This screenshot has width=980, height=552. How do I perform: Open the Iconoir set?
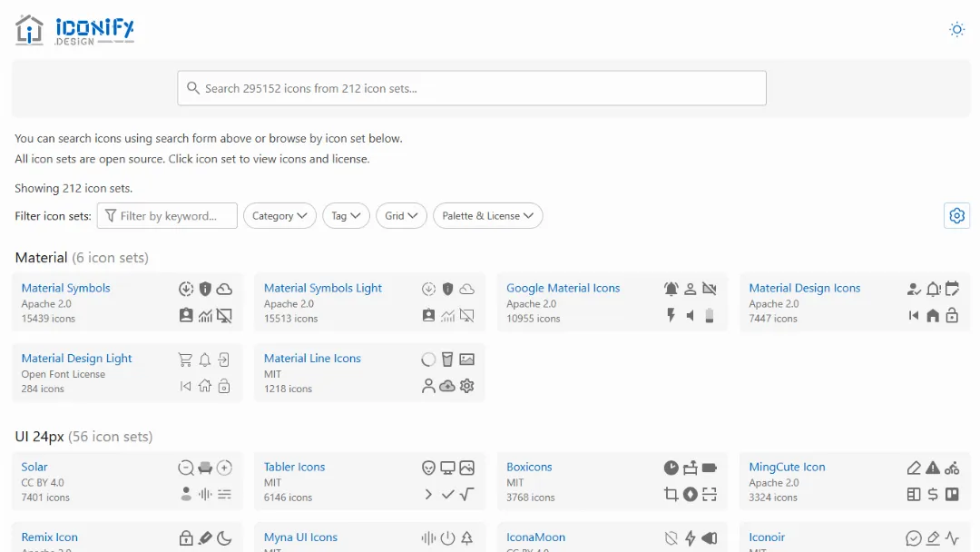[767, 537]
